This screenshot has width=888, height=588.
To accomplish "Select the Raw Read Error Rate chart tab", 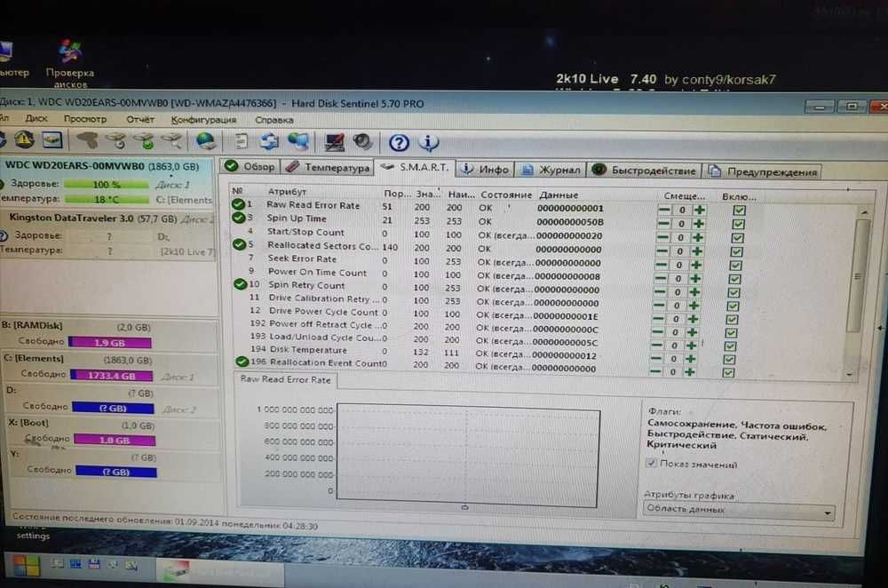I will pos(285,379).
